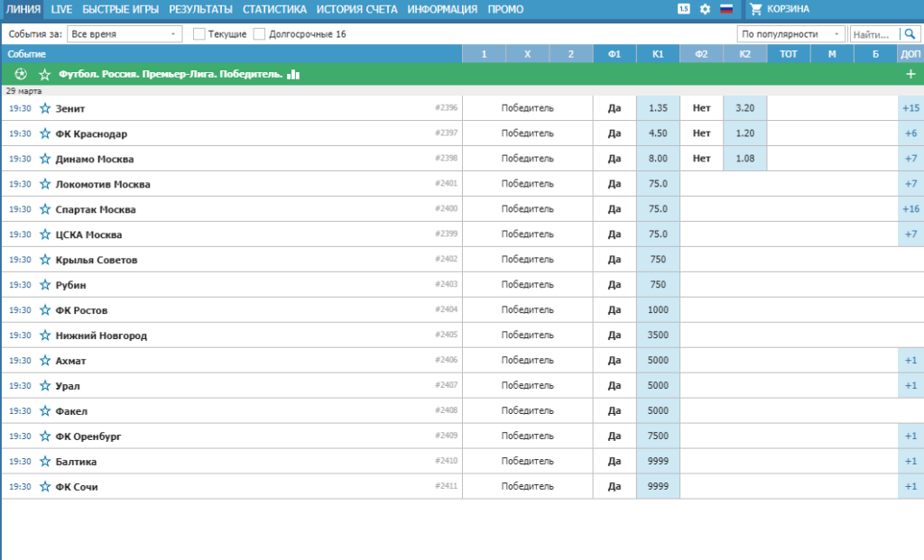
Task: Expand +15 extra markets for Зенит
Action: coord(911,108)
